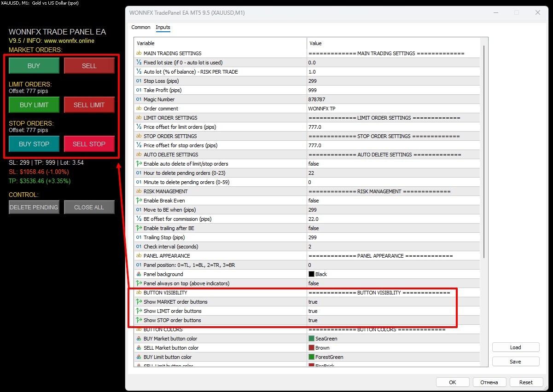Click the Fixed lot size double-type icon
The width and height of the screenshot is (553, 392).
pyautogui.click(x=139, y=63)
